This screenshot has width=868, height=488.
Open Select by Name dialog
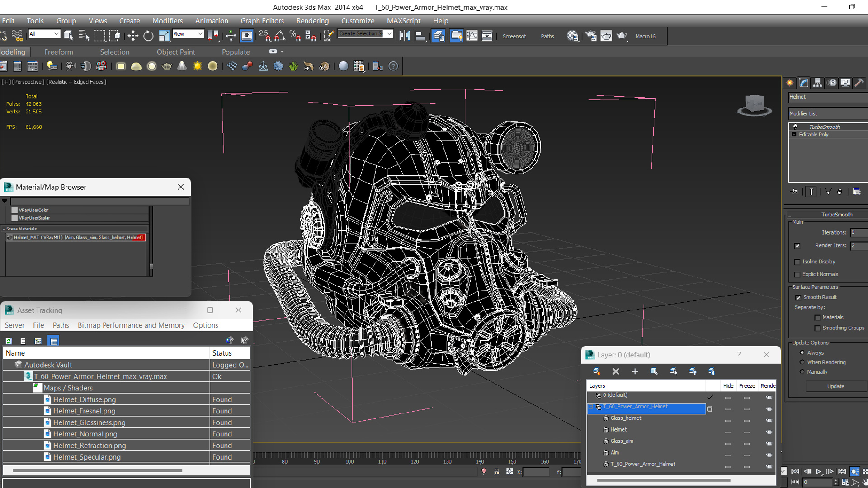click(84, 36)
